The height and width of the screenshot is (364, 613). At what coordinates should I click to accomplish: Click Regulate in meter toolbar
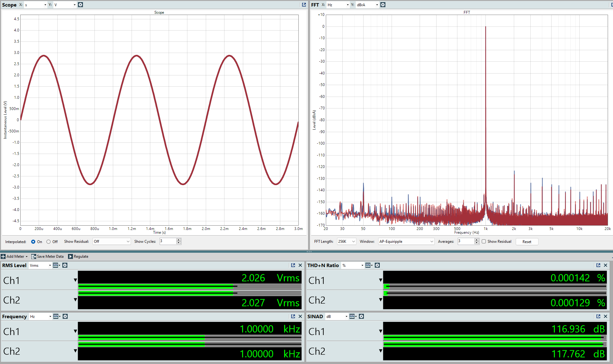(x=78, y=256)
